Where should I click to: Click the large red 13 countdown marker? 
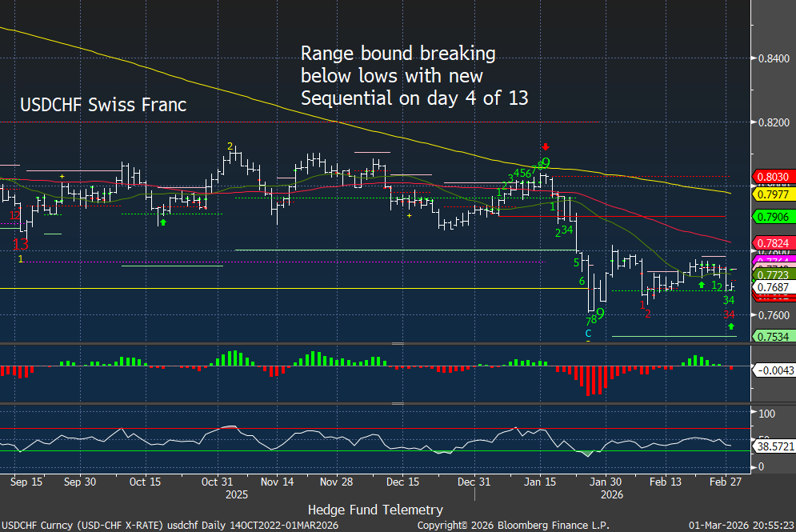pyautogui.click(x=20, y=243)
